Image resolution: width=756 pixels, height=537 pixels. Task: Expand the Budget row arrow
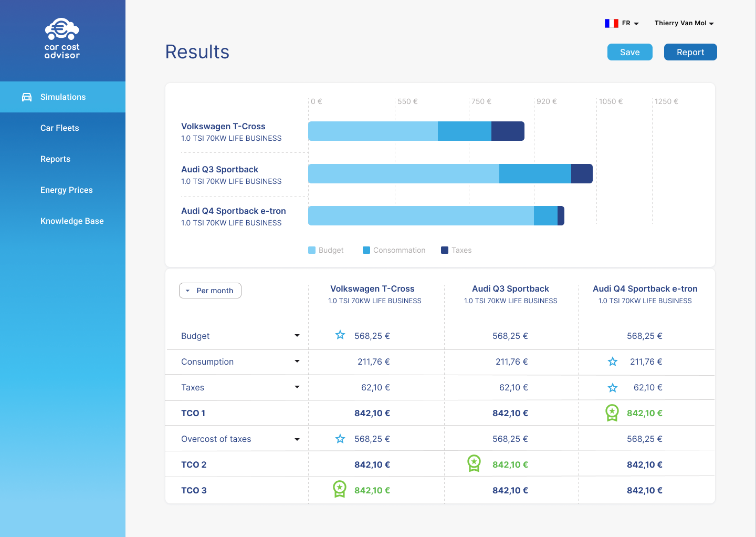pos(297,335)
